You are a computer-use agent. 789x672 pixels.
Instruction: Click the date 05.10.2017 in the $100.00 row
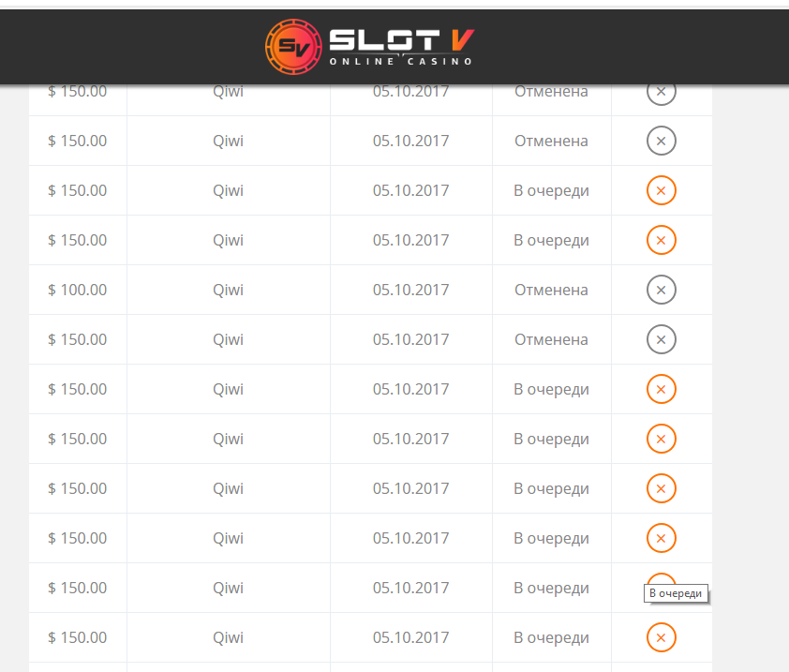[x=410, y=290]
